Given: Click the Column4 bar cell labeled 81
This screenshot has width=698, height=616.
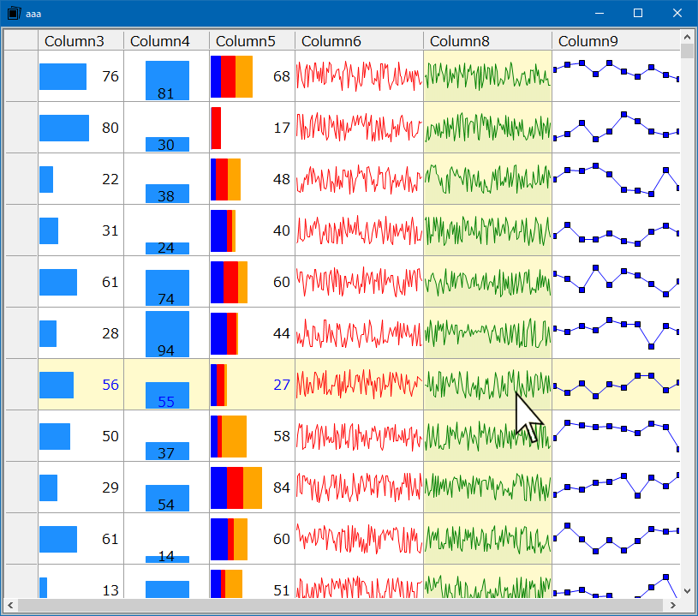Looking at the screenshot, I should [x=166, y=76].
